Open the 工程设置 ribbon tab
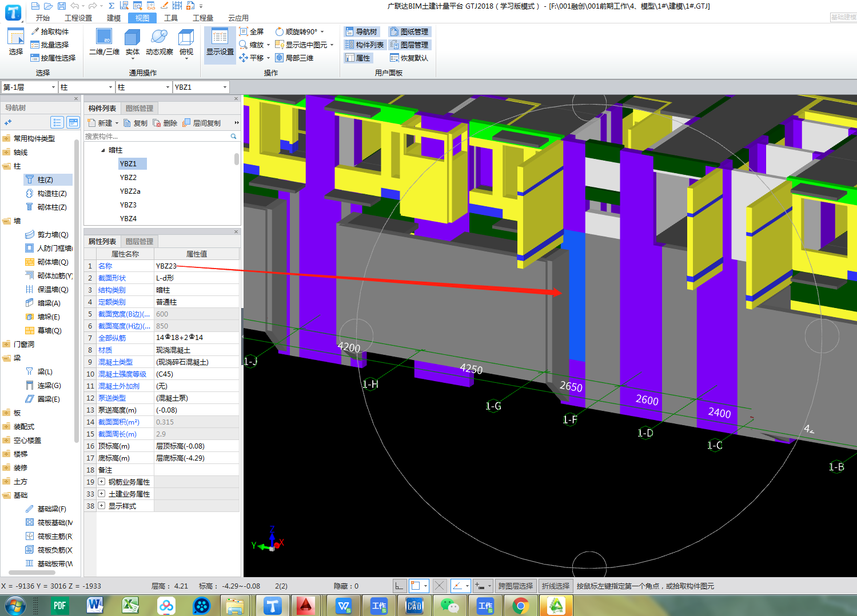857x616 pixels. coord(78,18)
